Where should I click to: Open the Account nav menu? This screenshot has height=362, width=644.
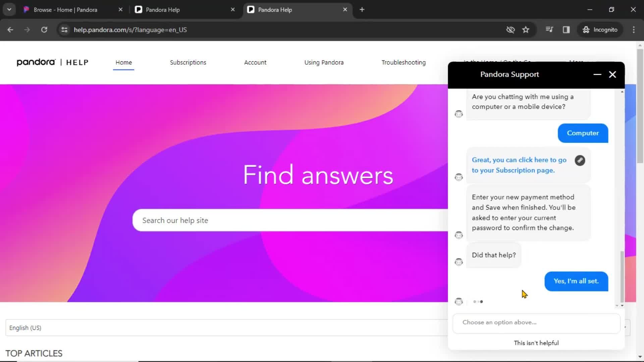pyautogui.click(x=255, y=62)
